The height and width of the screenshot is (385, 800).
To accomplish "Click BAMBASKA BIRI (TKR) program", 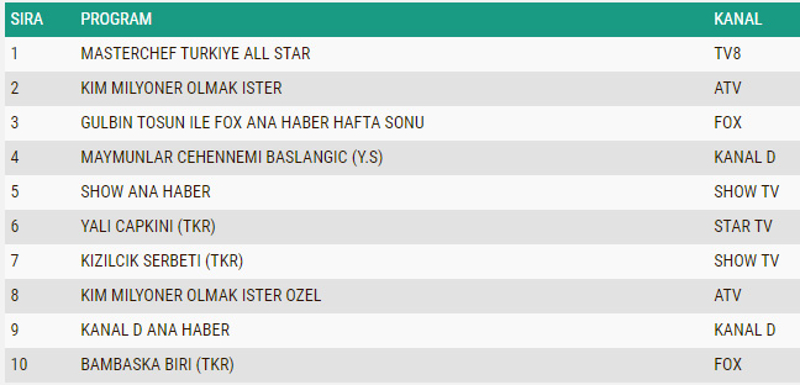I will [x=157, y=365].
